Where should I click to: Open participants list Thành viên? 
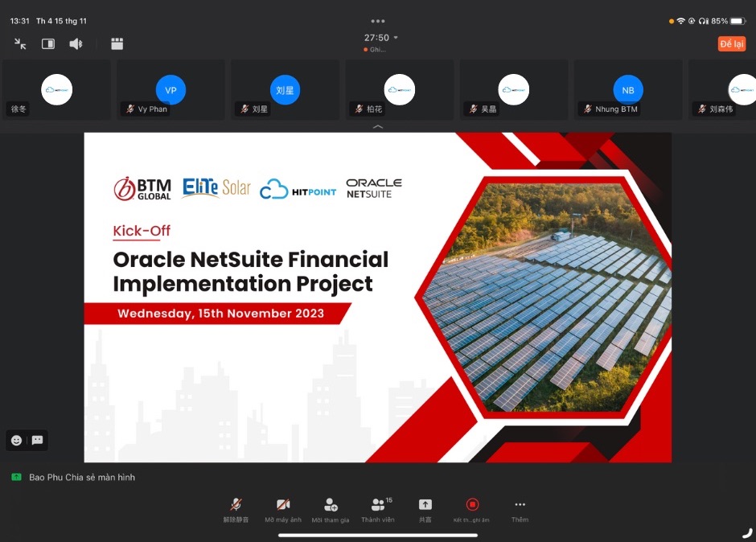click(378, 510)
